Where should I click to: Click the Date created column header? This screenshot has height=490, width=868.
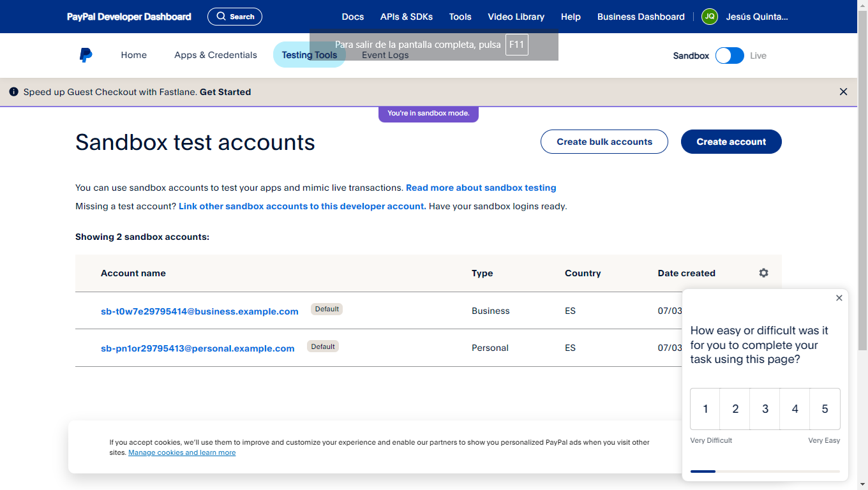[x=687, y=273]
